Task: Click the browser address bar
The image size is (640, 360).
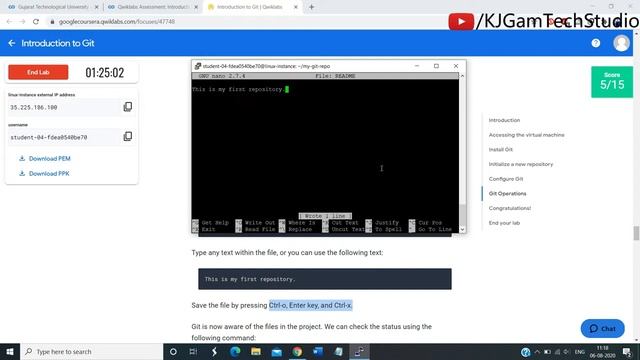Action: 245,22
